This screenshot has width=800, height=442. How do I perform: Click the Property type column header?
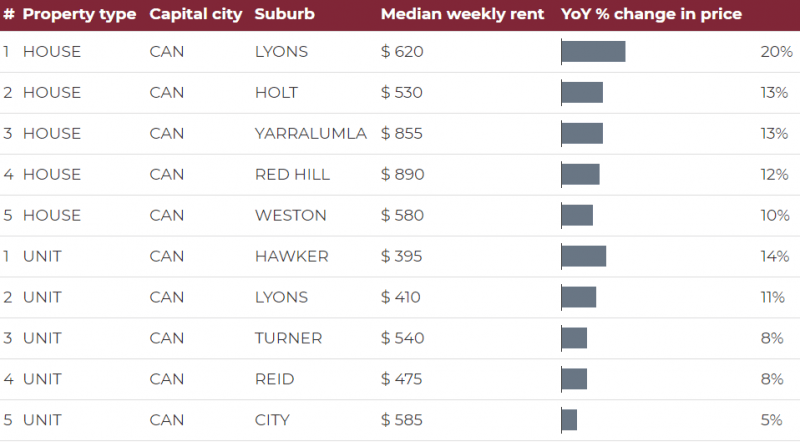[x=79, y=14]
